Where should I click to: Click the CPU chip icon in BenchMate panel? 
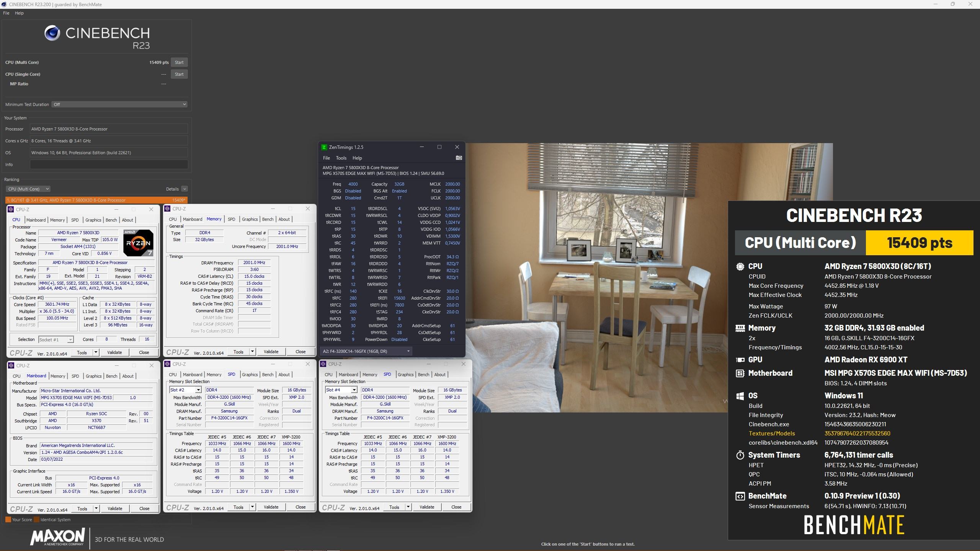point(740,266)
